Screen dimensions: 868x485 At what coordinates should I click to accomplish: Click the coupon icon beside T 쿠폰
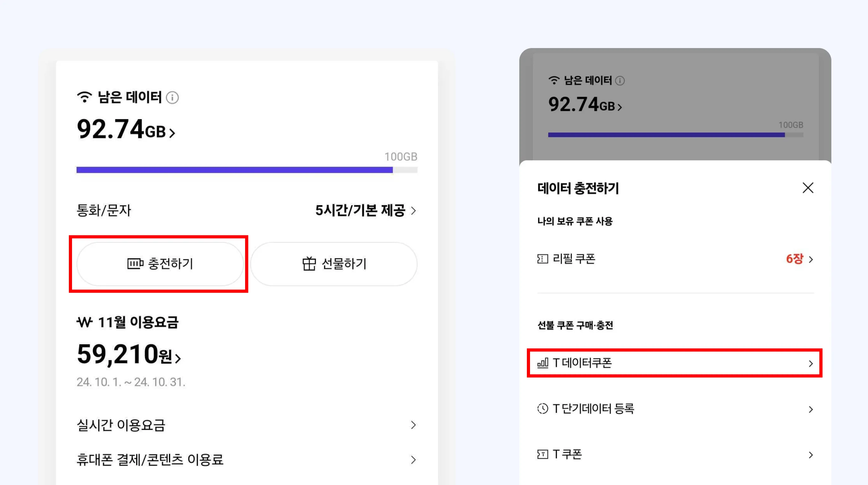(543, 454)
